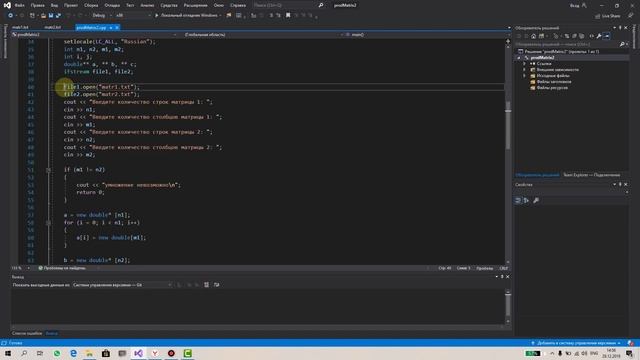Open the Правка menu
Viewport: 640px width, 360px height.
[x=37, y=5]
